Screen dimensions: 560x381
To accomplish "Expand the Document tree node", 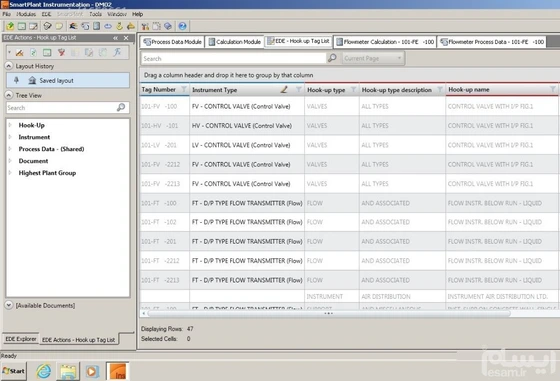I will coord(10,161).
